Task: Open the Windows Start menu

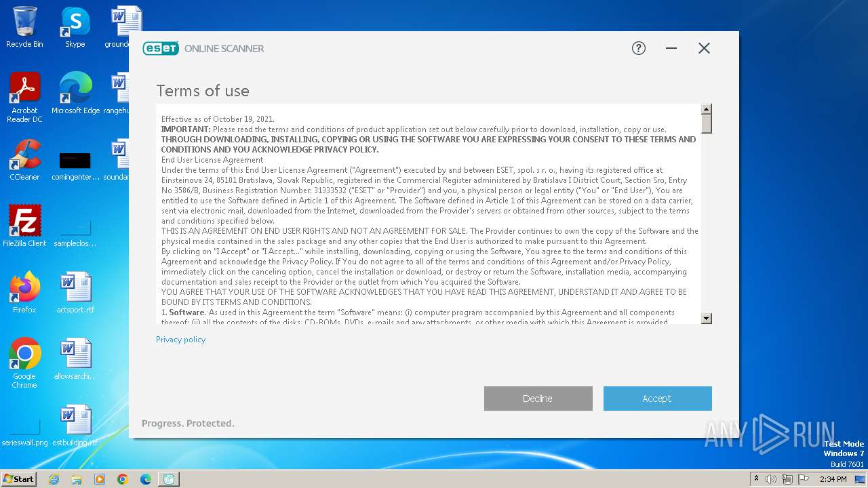Action: pyautogui.click(x=18, y=479)
